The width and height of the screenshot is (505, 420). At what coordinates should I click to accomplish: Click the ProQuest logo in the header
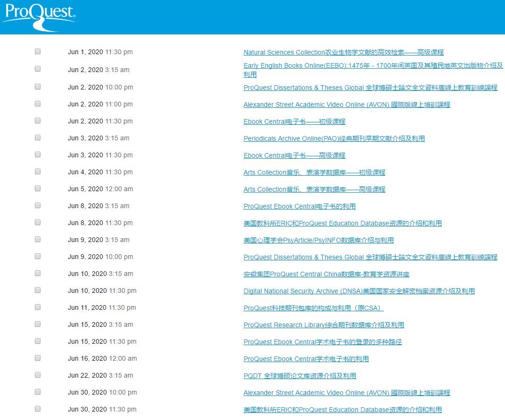click(x=38, y=16)
